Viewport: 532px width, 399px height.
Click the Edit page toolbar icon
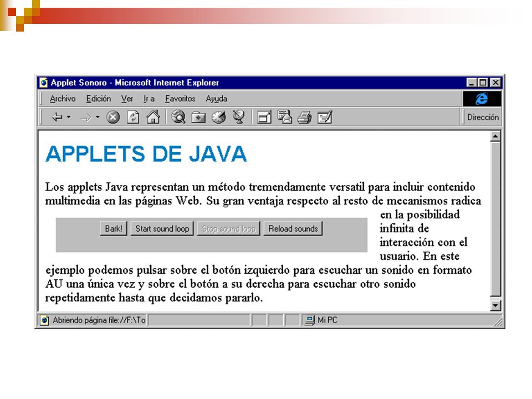pos(325,117)
